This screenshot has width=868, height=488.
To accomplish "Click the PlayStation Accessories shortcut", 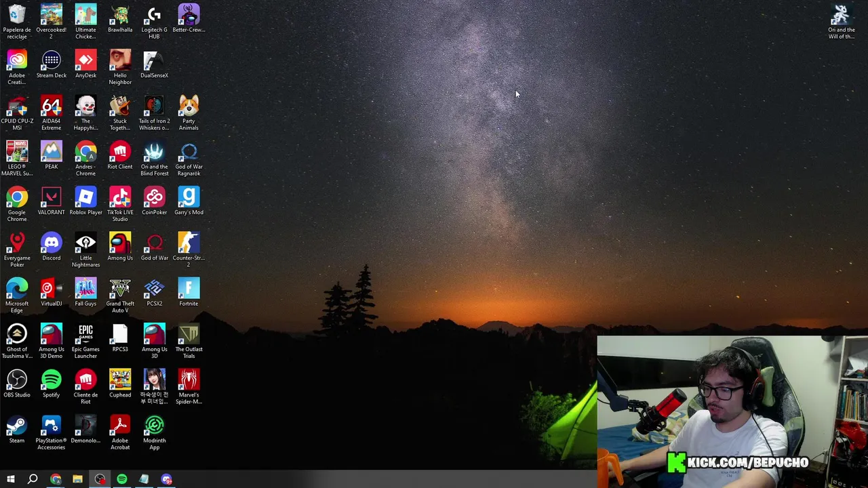I will coord(52,432).
